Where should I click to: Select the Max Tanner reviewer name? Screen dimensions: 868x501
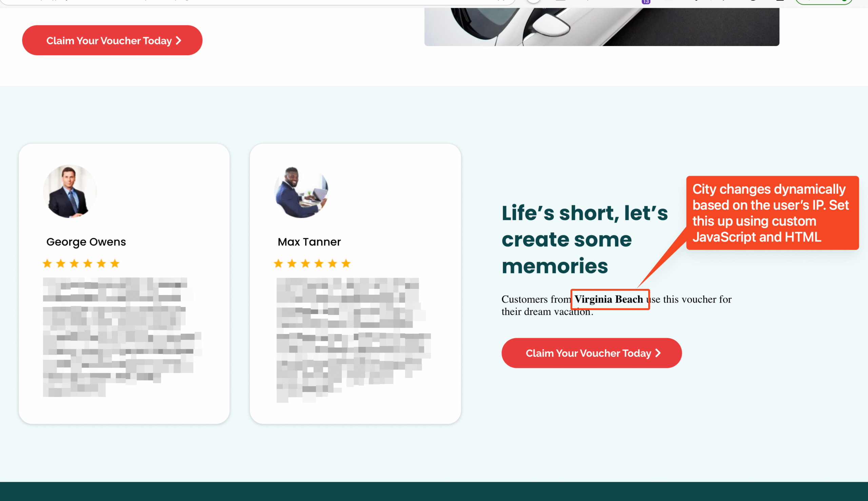tap(309, 242)
